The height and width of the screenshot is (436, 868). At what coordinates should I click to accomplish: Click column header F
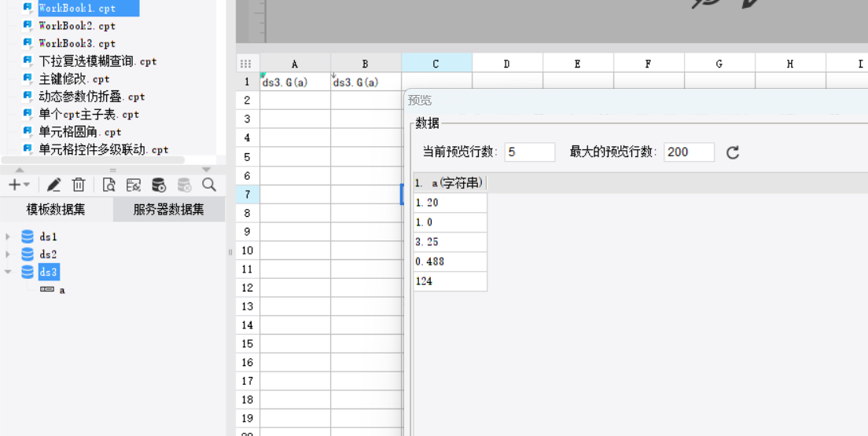(x=649, y=63)
